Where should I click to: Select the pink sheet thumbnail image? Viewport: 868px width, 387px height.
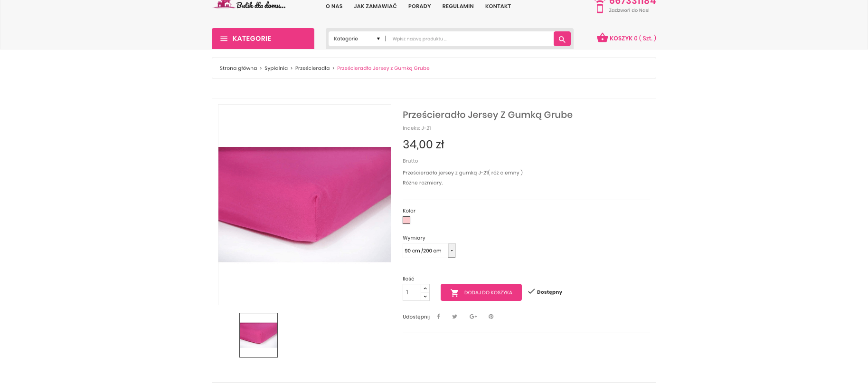(x=258, y=335)
